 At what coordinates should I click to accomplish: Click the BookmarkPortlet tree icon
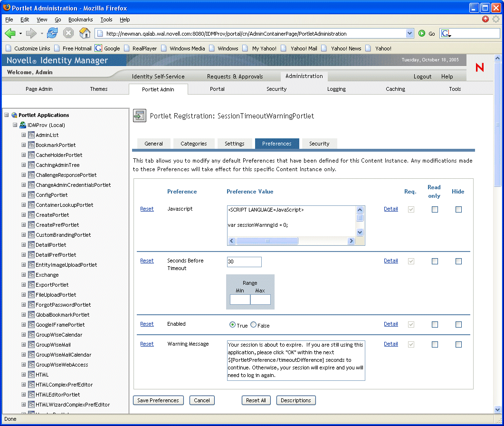[31, 145]
